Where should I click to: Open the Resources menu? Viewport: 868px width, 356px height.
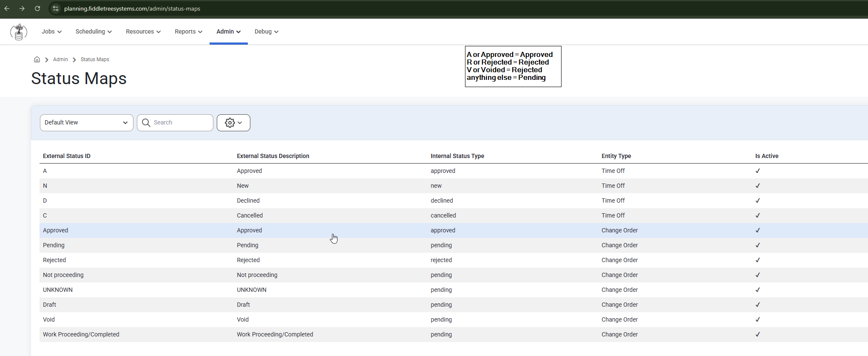[143, 31]
